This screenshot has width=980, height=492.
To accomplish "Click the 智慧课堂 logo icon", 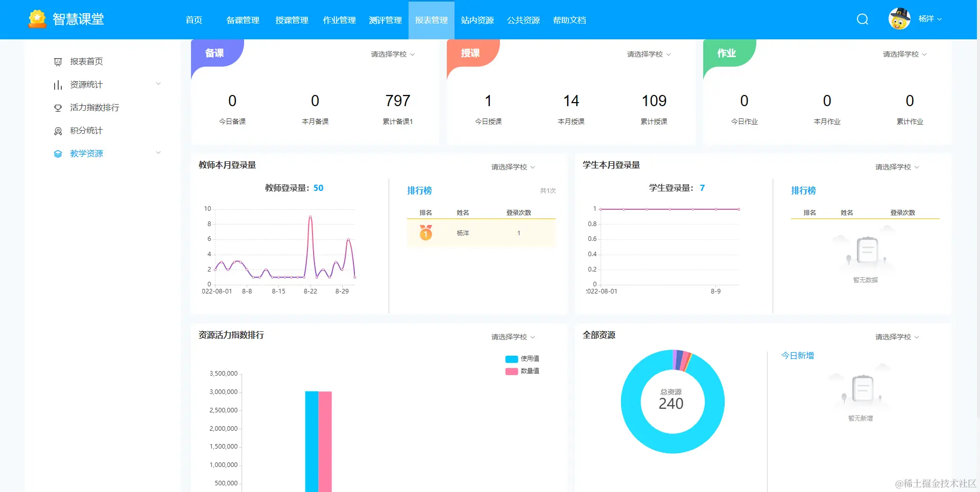I will (36, 18).
